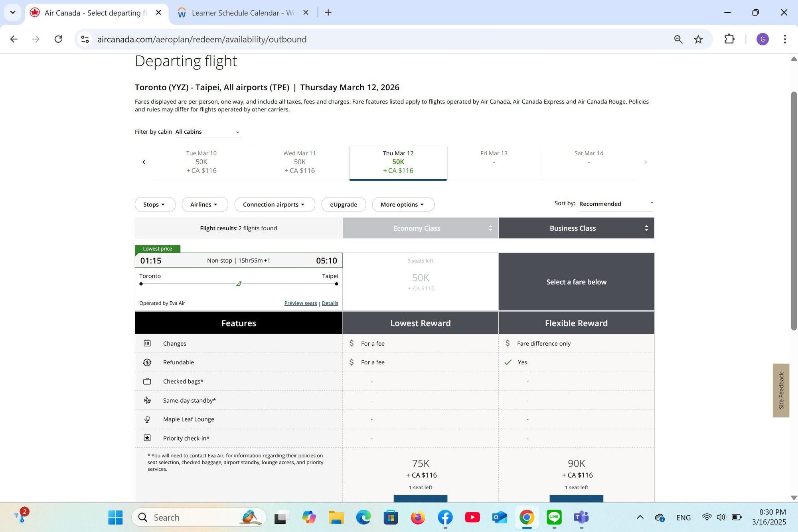Click the next-dates chevron arrow in the date carousel
798x532 pixels.
pyautogui.click(x=646, y=162)
